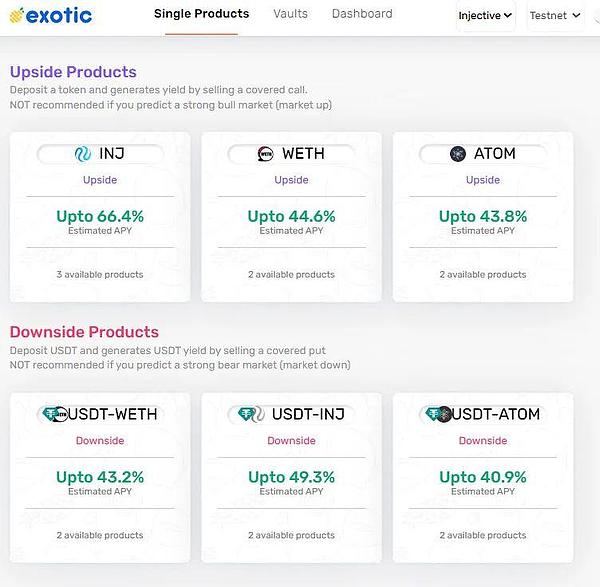Open the Testnet selector dropdown
This screenshot has height=587, width=600.
tap(553, 16)
